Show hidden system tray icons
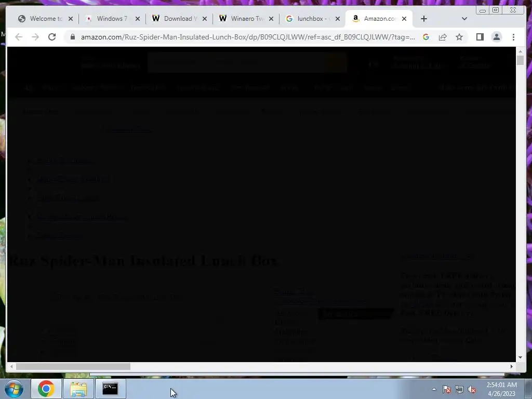Screen dimensions: 532x399 (434, 389)
